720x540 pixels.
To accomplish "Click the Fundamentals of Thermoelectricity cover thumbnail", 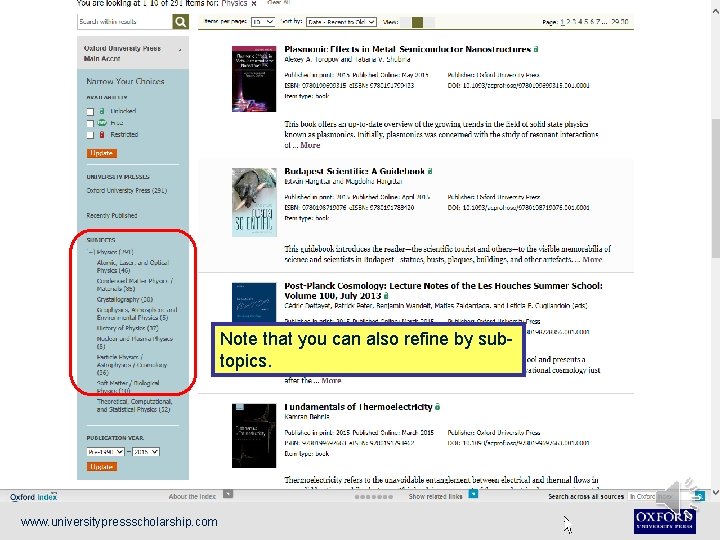I will point(254,436).
